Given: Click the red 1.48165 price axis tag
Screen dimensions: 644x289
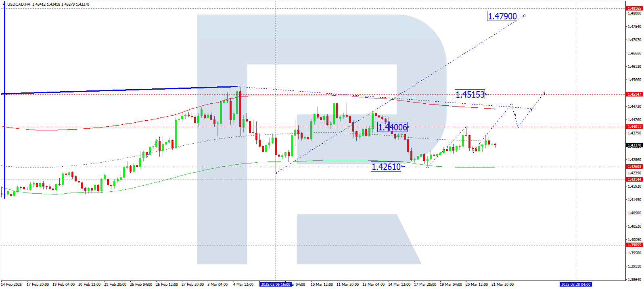Looking at the screenshot, I should 634,8.
